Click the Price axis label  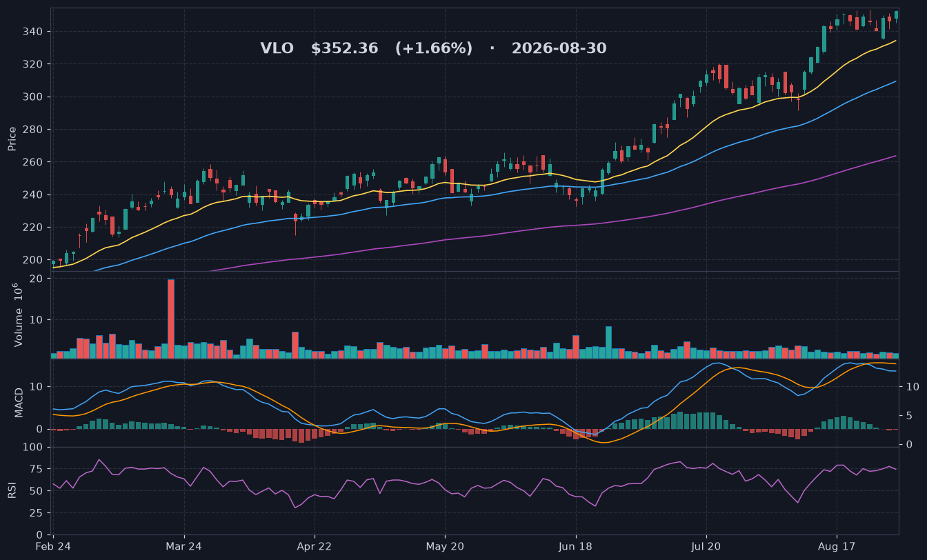click(12, 139)
